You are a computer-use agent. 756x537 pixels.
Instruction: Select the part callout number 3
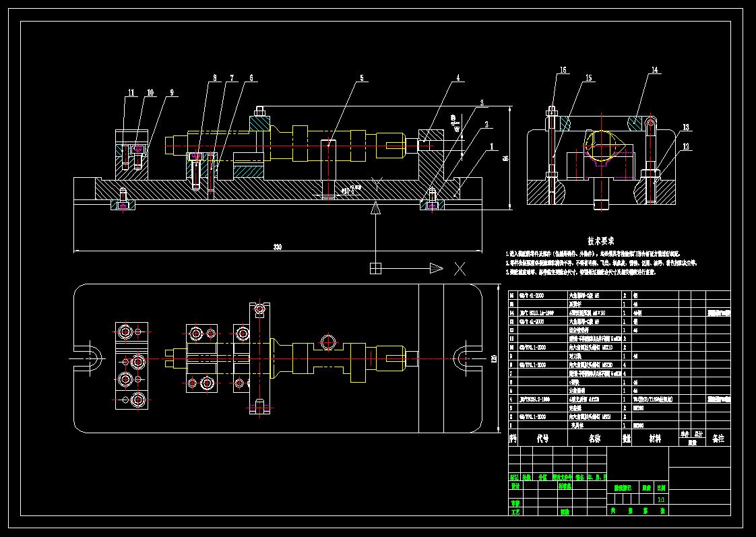(481, 102)
